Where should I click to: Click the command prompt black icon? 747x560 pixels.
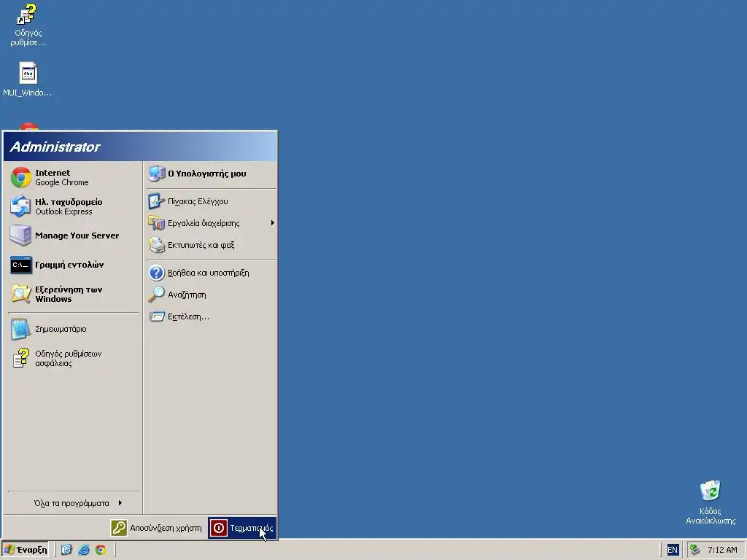click(21, 265)
